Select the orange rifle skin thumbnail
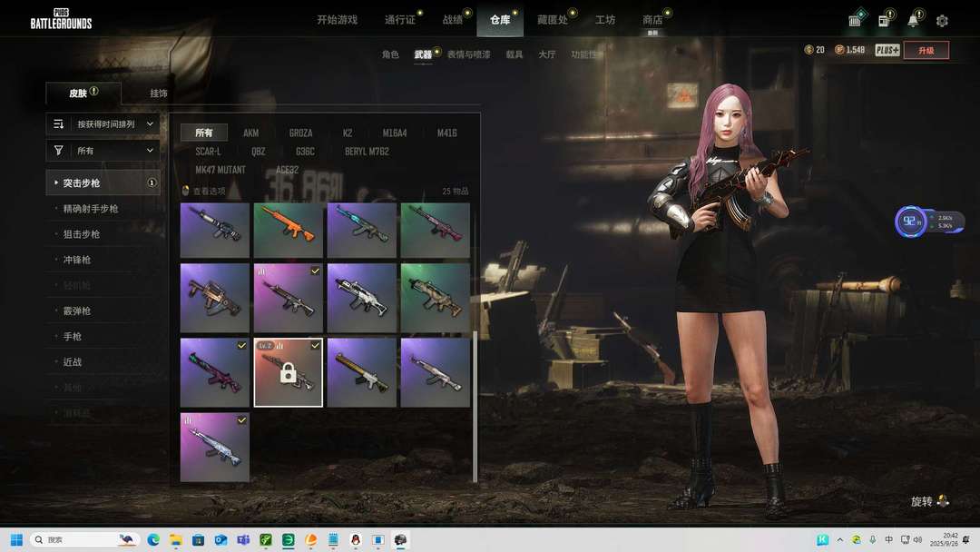980x552 pixels. (289, 230)
